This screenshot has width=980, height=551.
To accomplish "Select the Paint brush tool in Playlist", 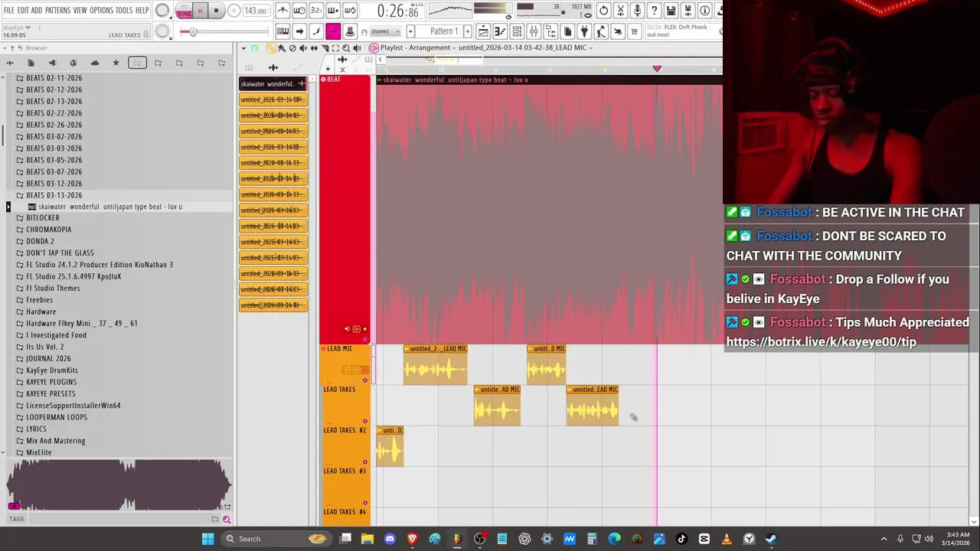I will (x=281, y=47).
